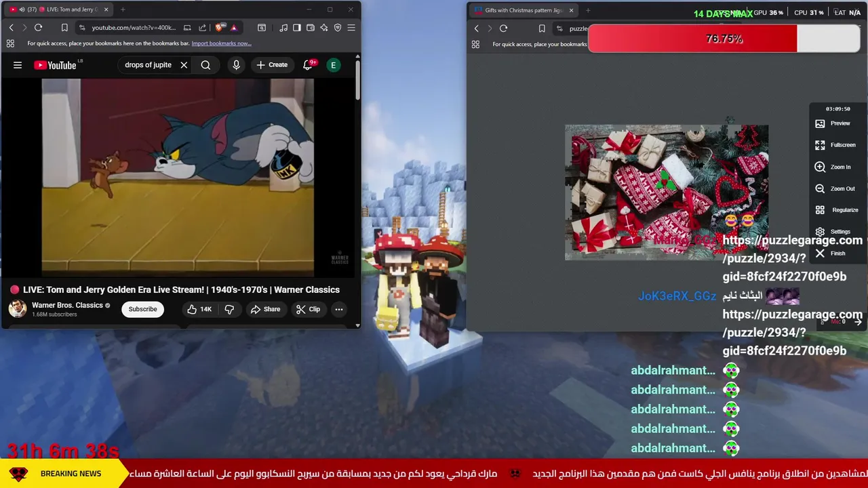Click the youtube.com address bar
The height and width of the screenshot is (488, 868).
pos(134,28)
